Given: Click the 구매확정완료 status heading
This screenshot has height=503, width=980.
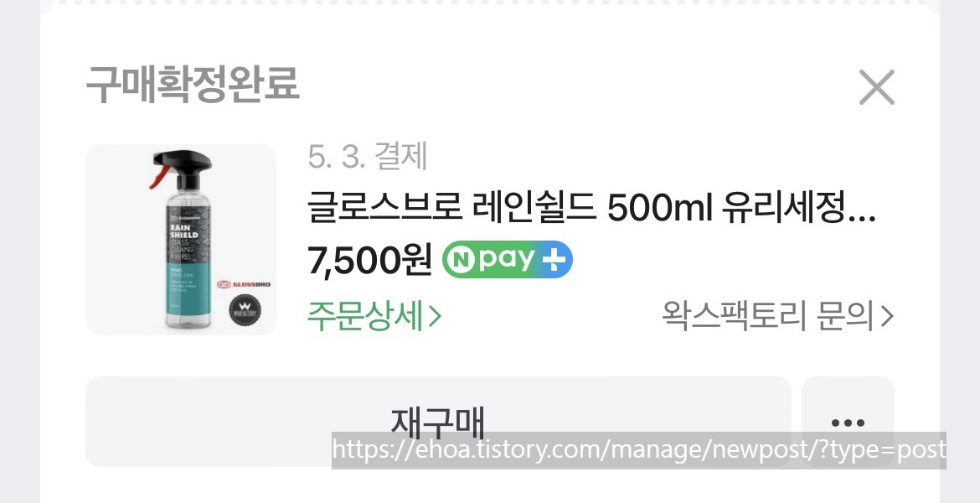Looking at the screenshot, I should pyautogui.click(x=193, y=84).
